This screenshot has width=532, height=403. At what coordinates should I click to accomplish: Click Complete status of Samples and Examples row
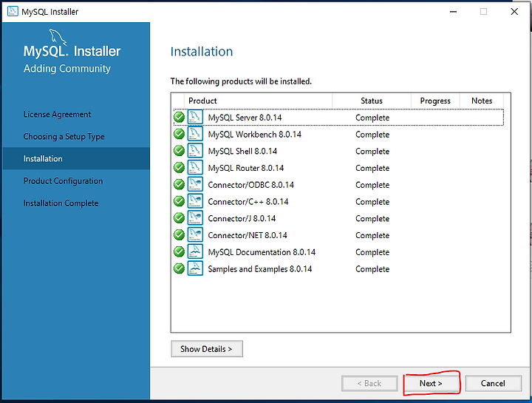pos(372,269)
